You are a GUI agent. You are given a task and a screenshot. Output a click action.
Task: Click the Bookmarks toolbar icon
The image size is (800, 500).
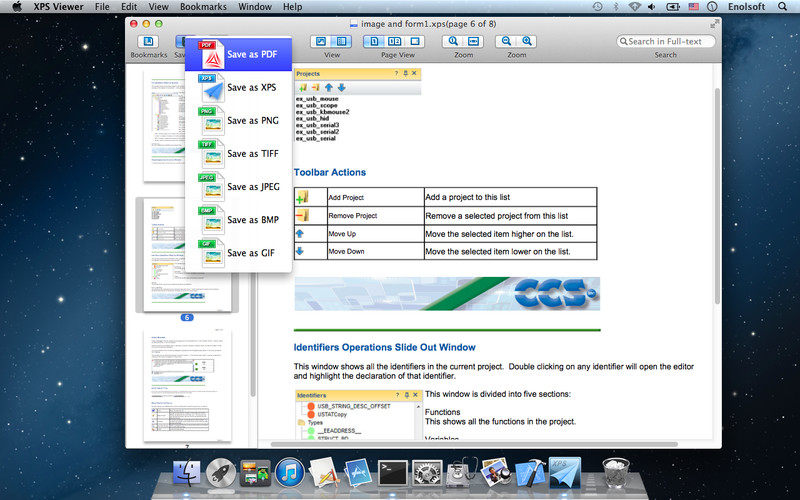[x=148, y=41]
